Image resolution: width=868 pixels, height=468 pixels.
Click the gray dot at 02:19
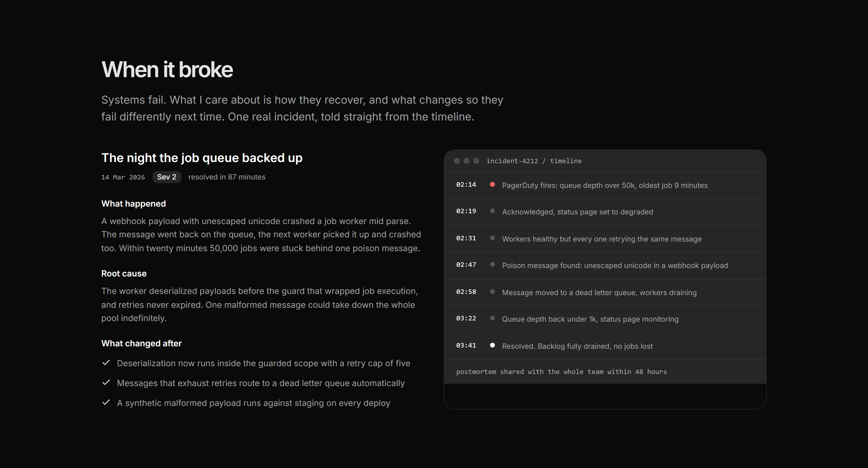pos(492,211)
